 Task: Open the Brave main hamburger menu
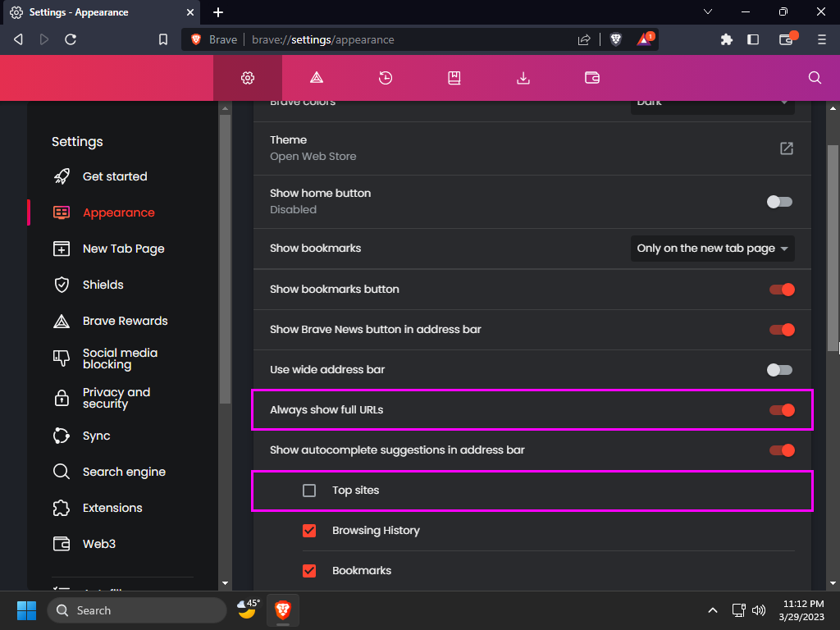(822, 39)
